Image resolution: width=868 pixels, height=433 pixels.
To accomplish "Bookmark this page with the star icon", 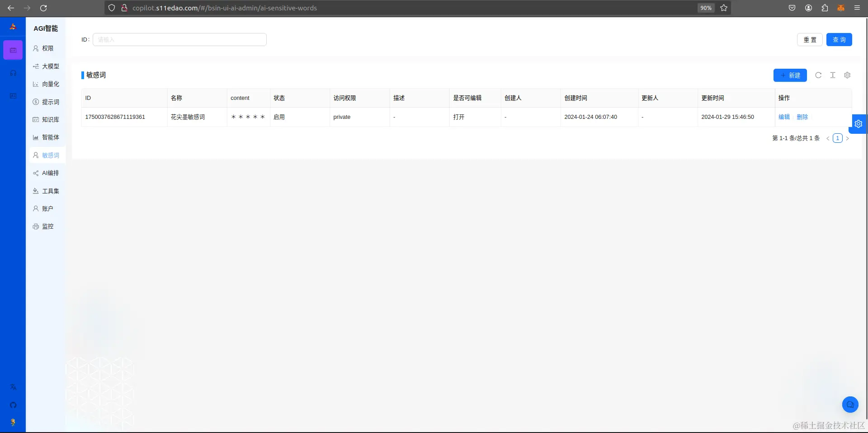I will (x=724, y=8).
